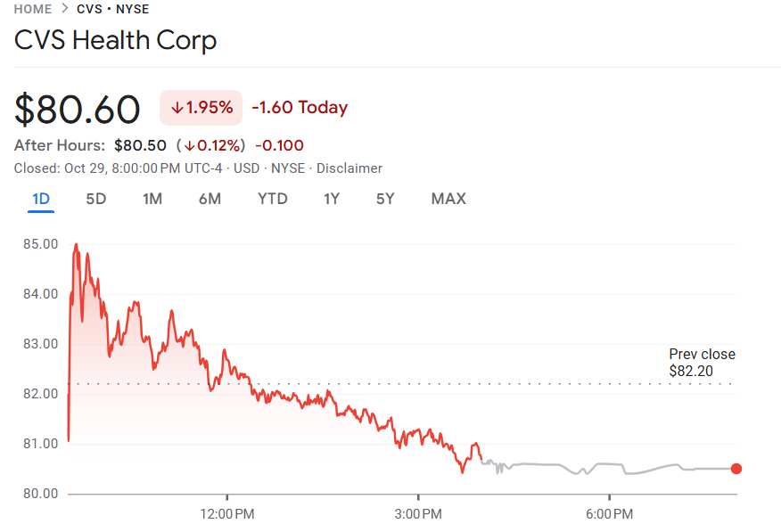Switch to the 5D chart range
Viewport: 781px width, 532px height.
[95, 199]
